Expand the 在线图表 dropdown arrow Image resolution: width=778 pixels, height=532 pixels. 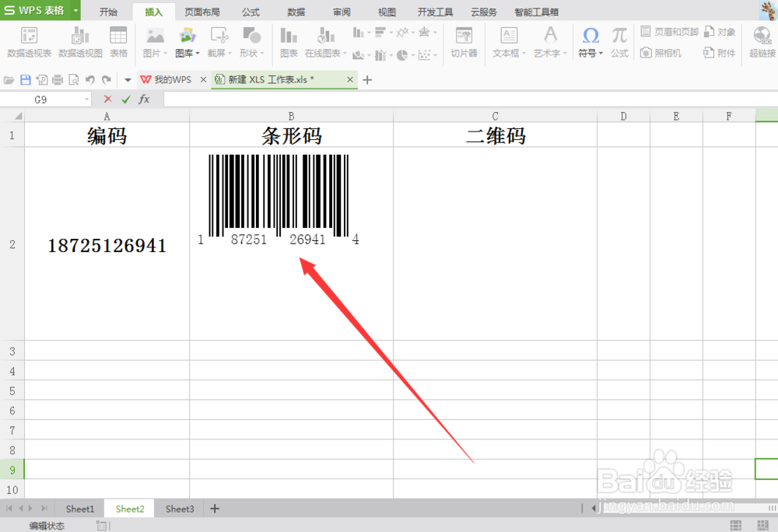click(x=345, y=53)
